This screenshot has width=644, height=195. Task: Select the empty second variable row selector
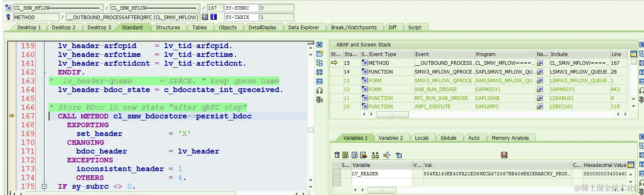336,182
